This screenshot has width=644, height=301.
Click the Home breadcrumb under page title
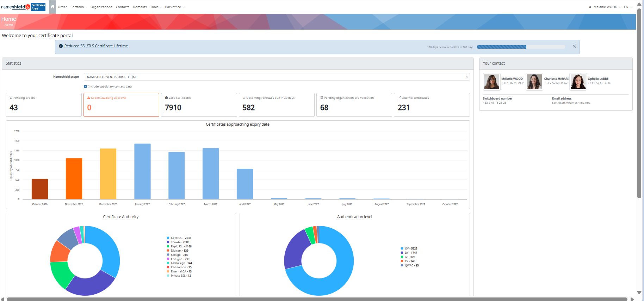point(9,25)
